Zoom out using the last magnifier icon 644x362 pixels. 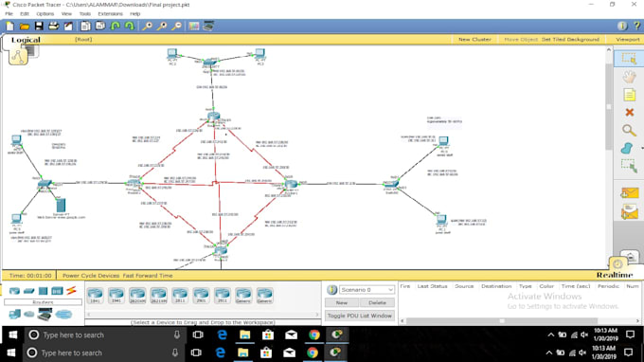176,27
